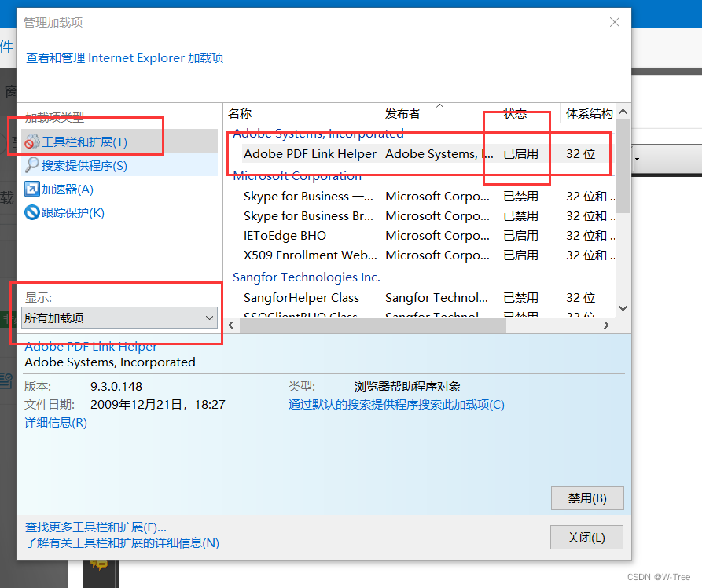Select 跟踪保护(K) add-on type
Viewport: 702px width, 588px height.
[x=119, y=212]
